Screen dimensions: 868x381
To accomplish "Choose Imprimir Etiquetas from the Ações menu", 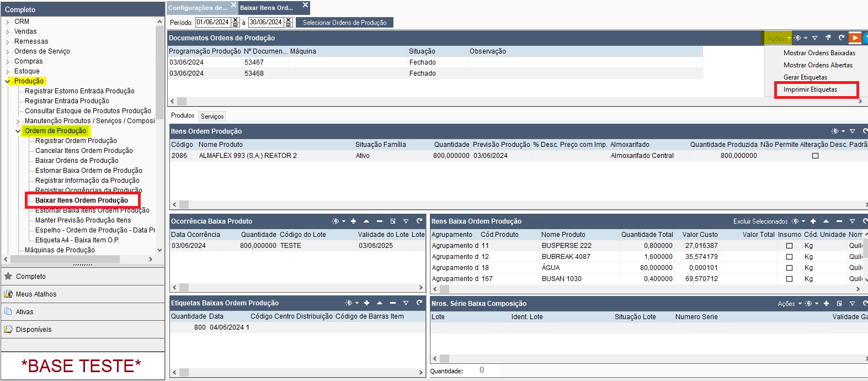I will (x=810, y=89).
